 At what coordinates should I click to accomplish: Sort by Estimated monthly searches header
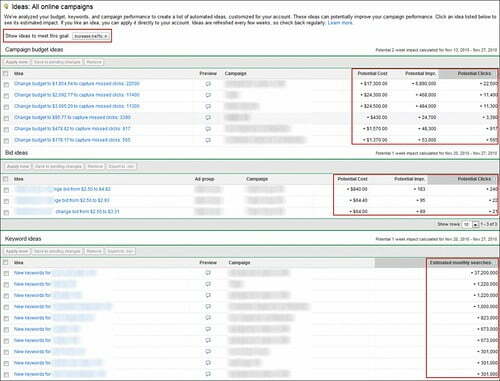pos(460,263)
